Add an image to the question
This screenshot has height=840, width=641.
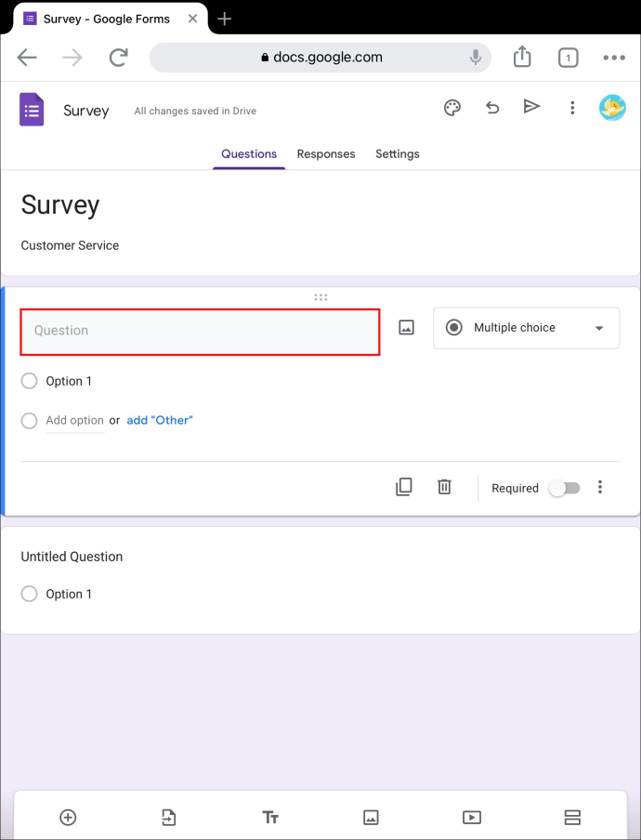406,327
